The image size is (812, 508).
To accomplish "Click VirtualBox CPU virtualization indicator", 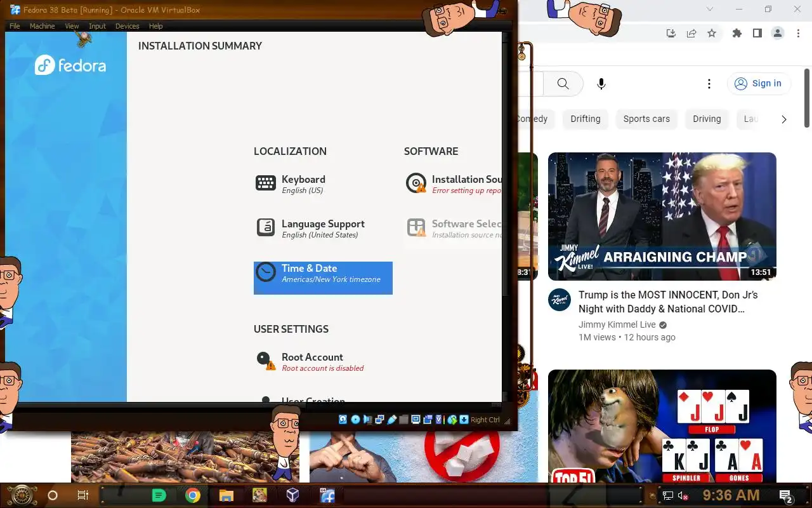I will point(440,419).
